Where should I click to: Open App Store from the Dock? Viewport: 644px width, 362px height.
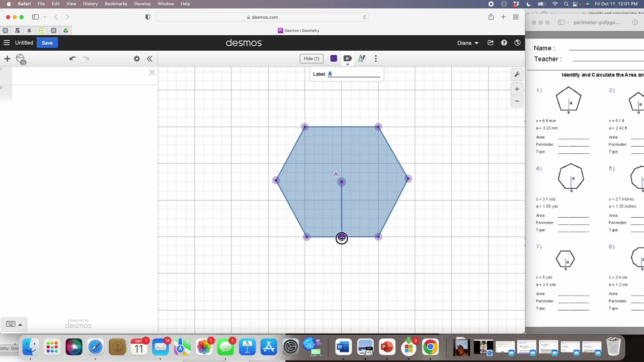tap(269, 347)
